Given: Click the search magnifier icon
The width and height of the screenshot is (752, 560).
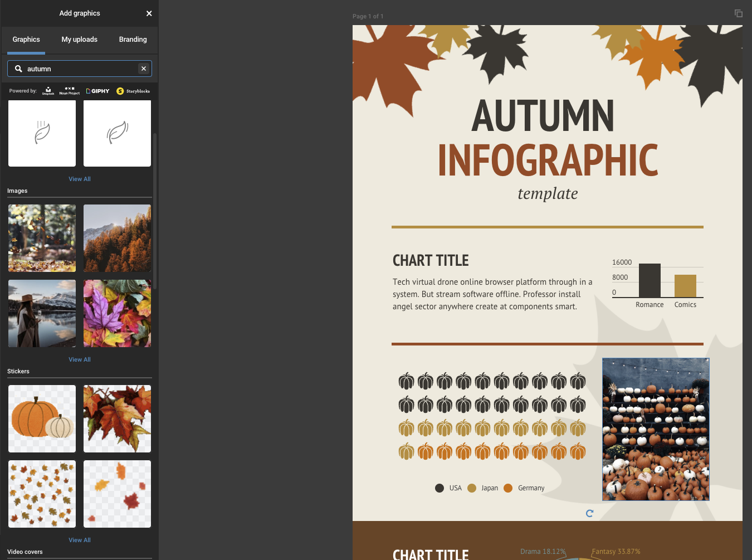Looking at the screenshot, I should pos(18,69).
